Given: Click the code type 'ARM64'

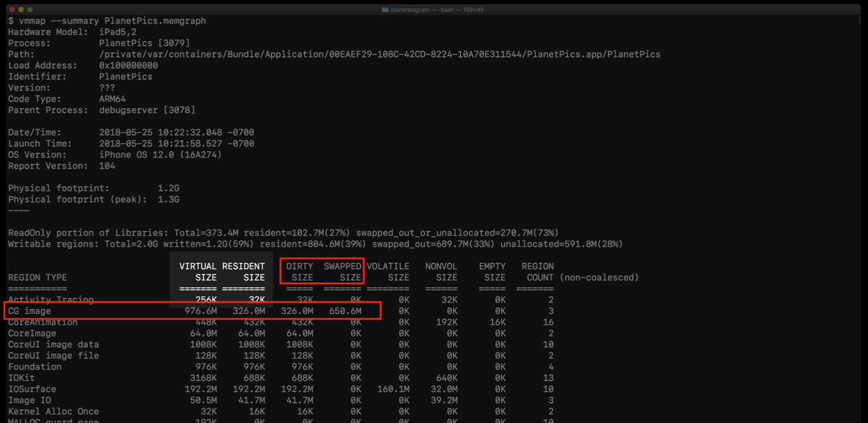Looking at the screenshot, I should (x=113, y=99).
